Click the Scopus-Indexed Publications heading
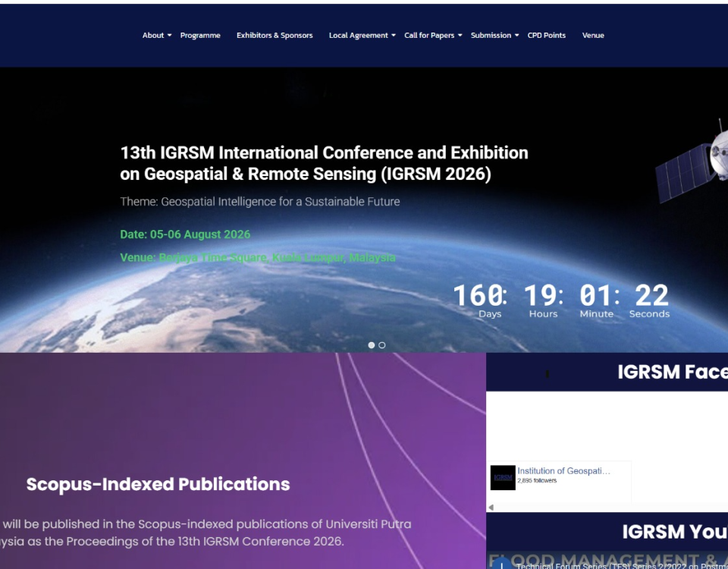This screenshot has height=569, width=728. pos(158,484)
